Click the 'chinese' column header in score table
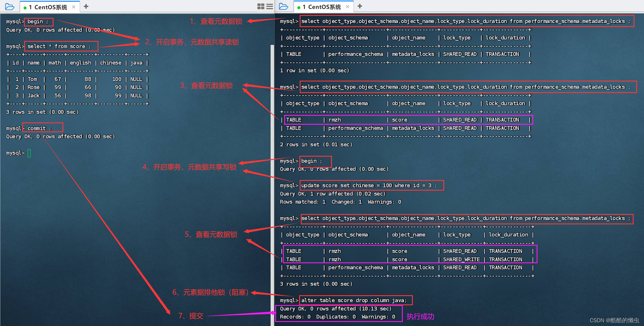Screen dimensions: 644x326 111,63
